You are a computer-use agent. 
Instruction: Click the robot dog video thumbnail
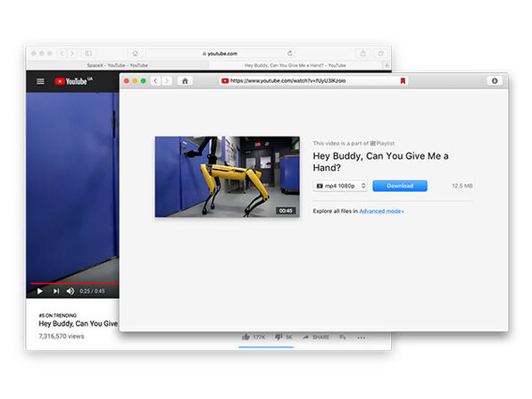tap(228, 177)
